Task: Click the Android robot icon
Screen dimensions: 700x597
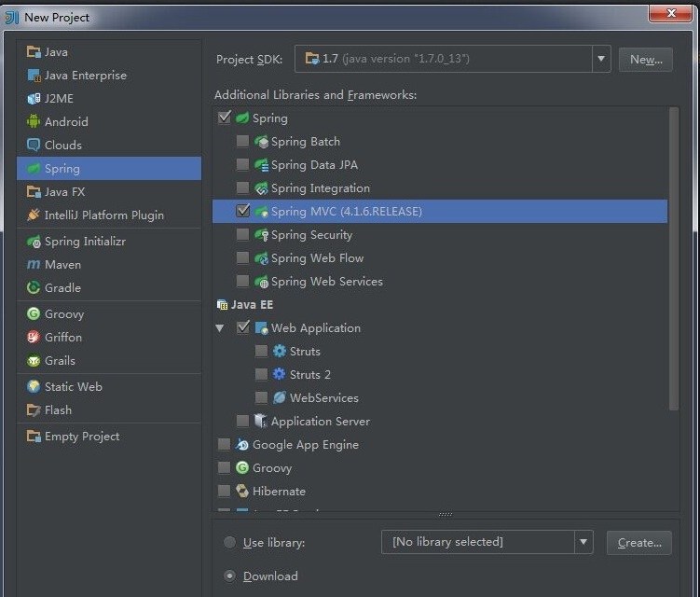Action: 34,121
